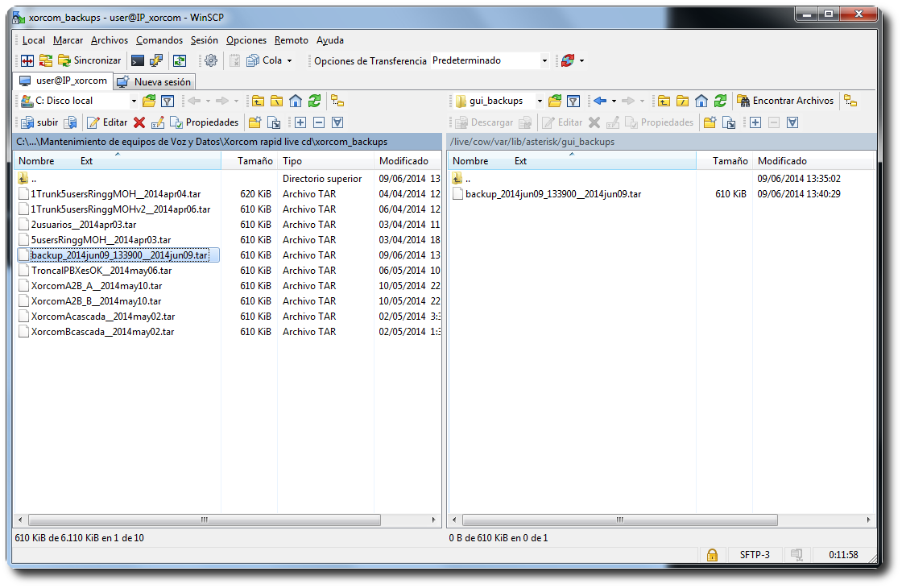Image resolution: width=902 pixels, height=588 pixels.
Task: Go to local parent directory icon
Action: click(x=258, y=101)
